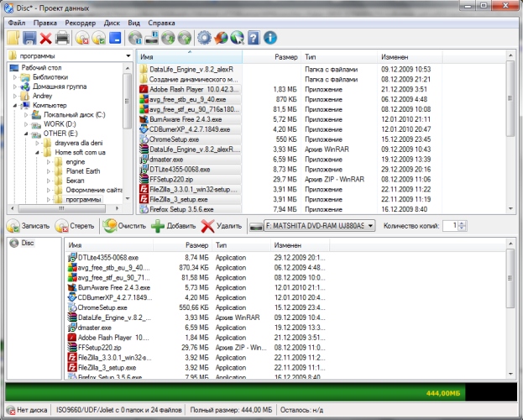Select the Disc root in the project tree
The height and width of the screenshot is (420, 523).
(27, 244)
